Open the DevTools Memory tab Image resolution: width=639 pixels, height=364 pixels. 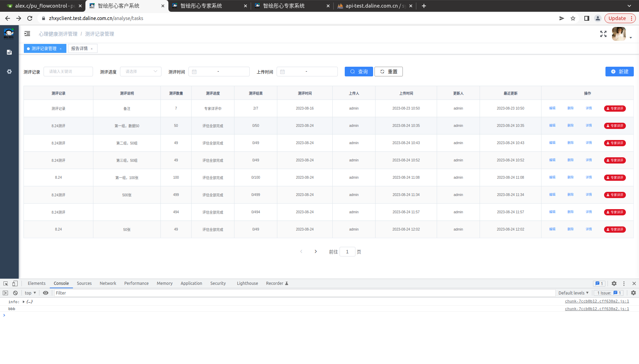(165, 283)
